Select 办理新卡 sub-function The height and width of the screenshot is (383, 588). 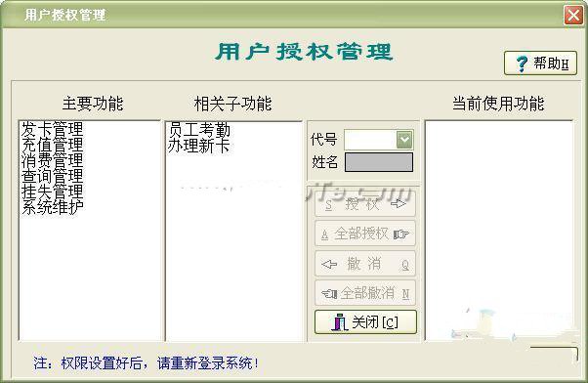199,146
